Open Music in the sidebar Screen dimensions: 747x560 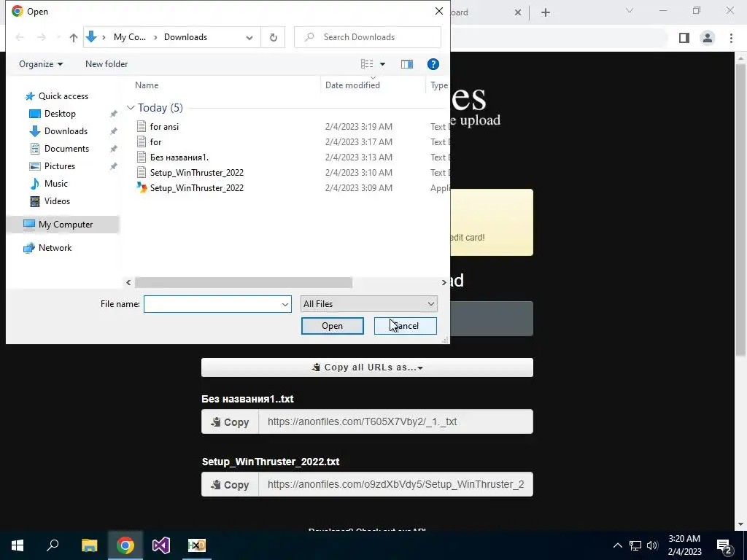(55, 184)
